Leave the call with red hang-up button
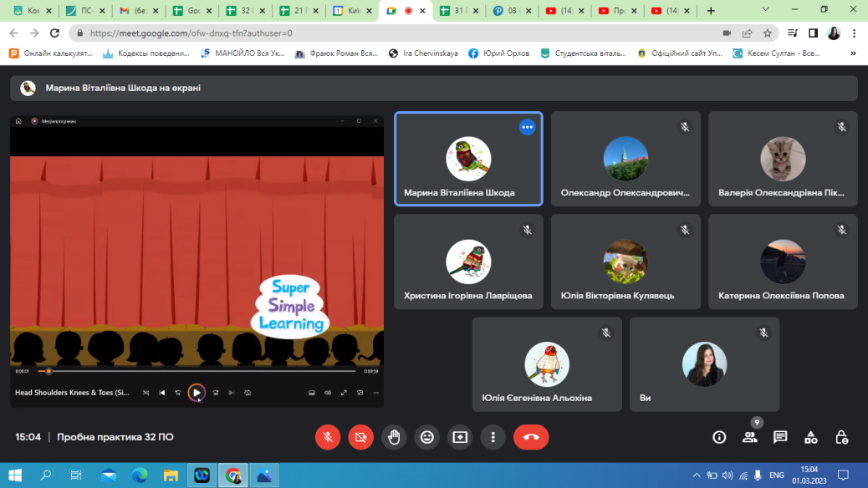Image resolution: width=868 pixels, height=488 pixels. tap(530, 437)
